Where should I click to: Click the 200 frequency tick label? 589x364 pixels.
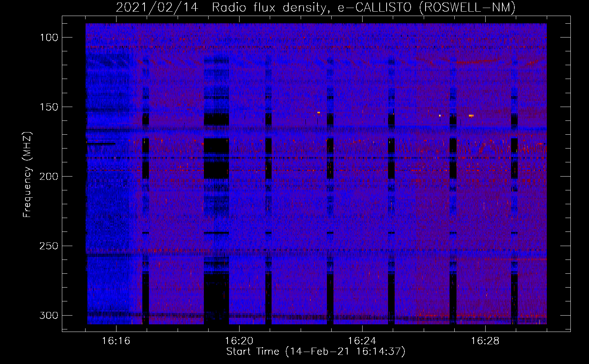click(49, 177)
